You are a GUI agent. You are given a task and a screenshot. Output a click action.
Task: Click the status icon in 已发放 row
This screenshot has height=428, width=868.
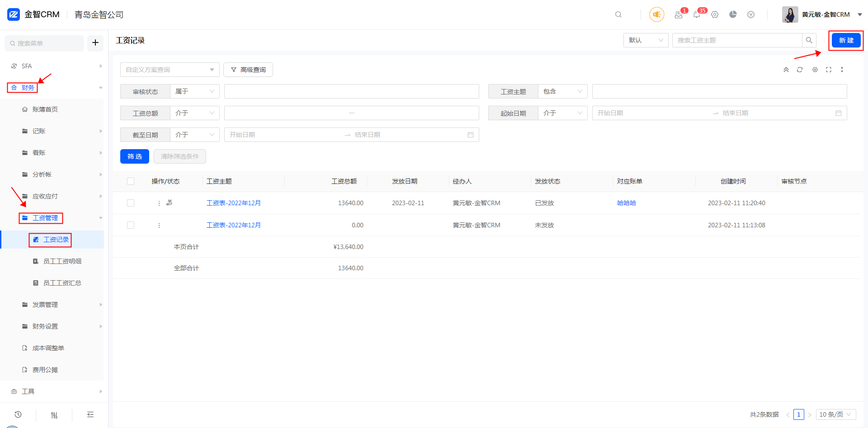[169, 203]
